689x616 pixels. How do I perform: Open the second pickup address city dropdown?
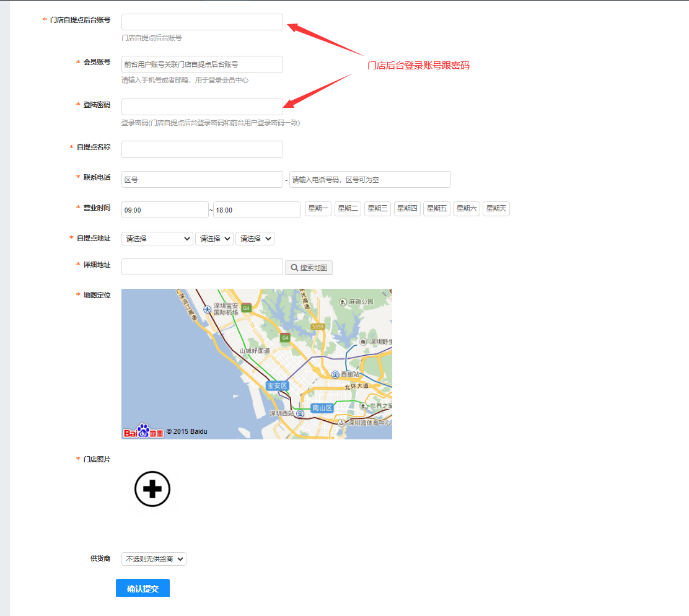tap(214, 239)
